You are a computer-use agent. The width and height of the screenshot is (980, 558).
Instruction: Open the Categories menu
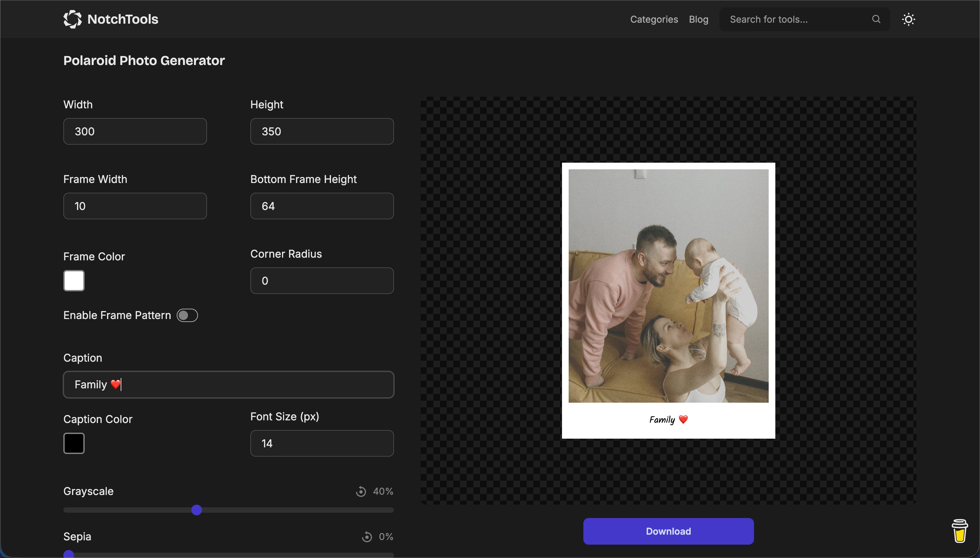point(654,19)
